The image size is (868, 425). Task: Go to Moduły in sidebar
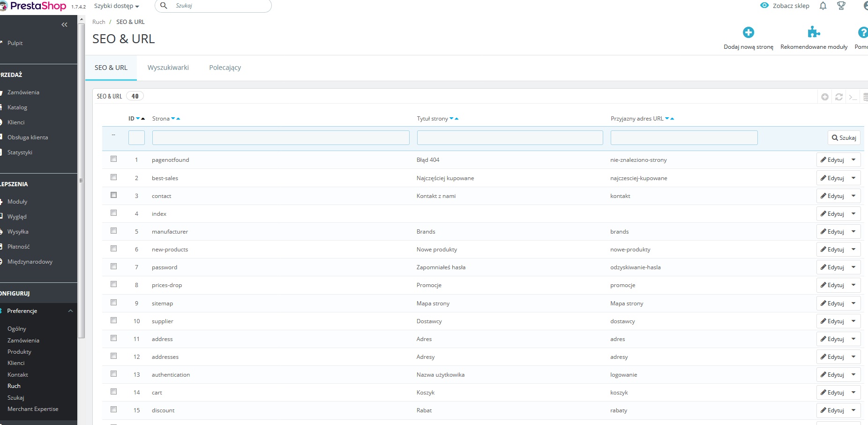[x=17, y=202]
